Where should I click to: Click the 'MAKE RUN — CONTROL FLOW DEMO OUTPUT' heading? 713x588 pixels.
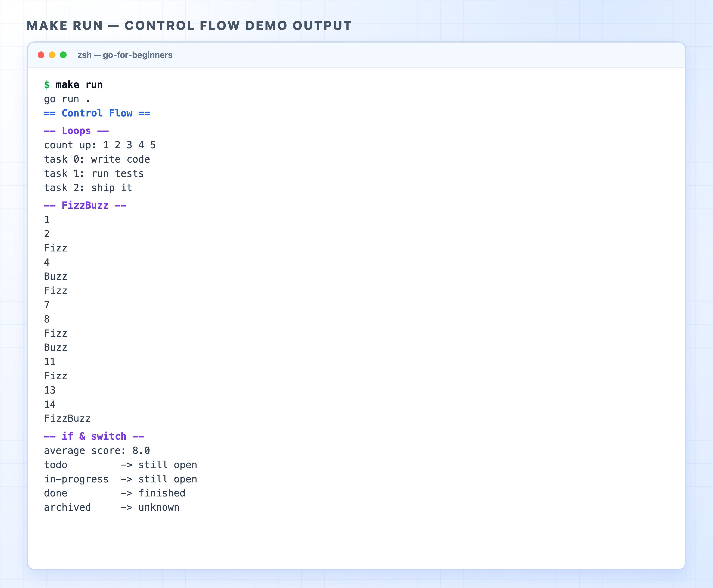[189, 26]
